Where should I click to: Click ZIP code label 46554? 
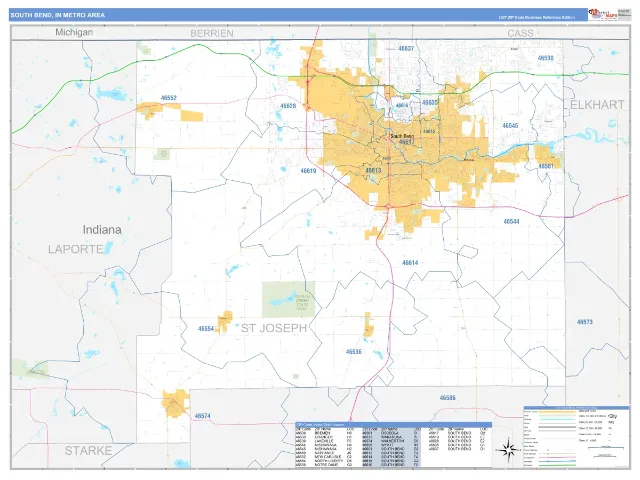coord(206,329)
